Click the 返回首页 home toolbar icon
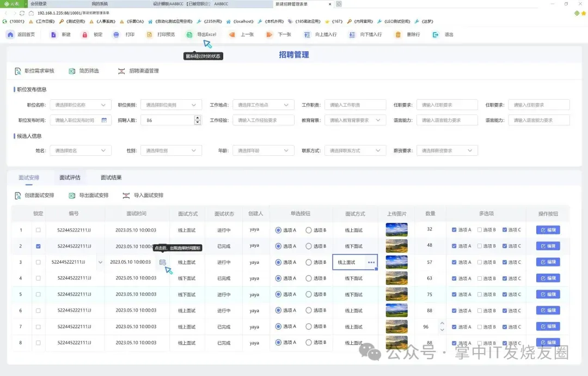The image size is (588, 376). coord(10,34)
